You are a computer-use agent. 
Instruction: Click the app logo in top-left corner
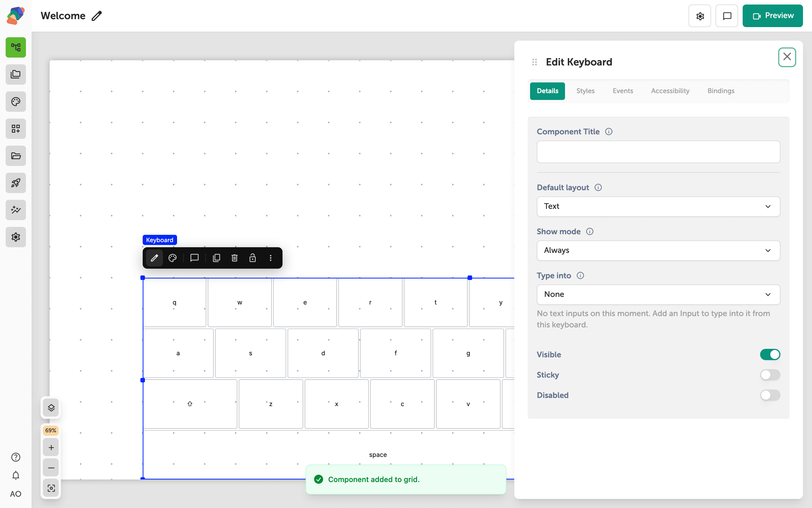click(16, 16)
